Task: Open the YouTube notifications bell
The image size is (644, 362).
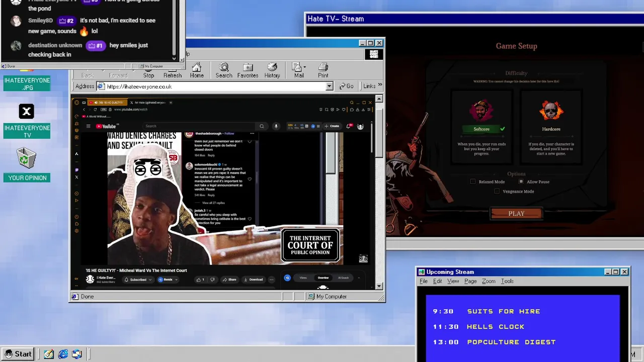Action: click(x=349, y=126)
